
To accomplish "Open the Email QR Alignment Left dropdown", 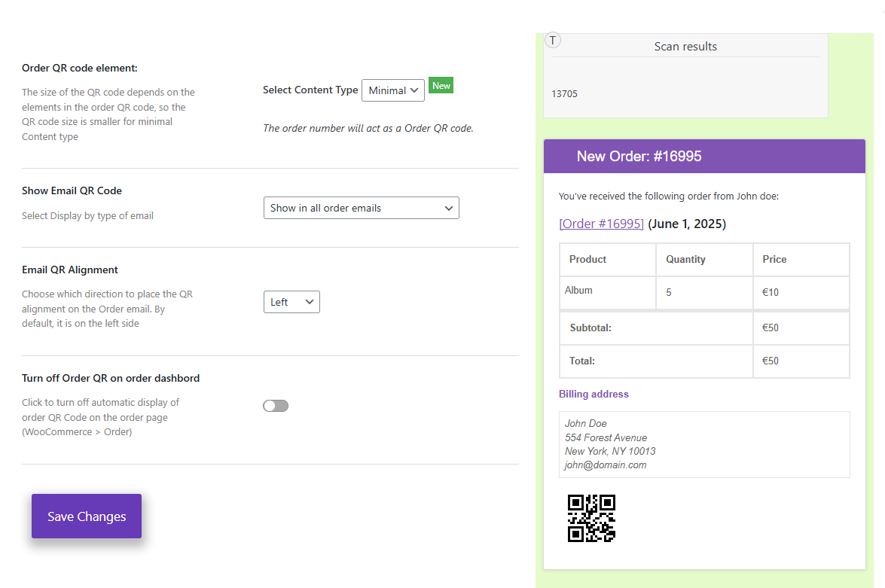I will tap(291, 302).
